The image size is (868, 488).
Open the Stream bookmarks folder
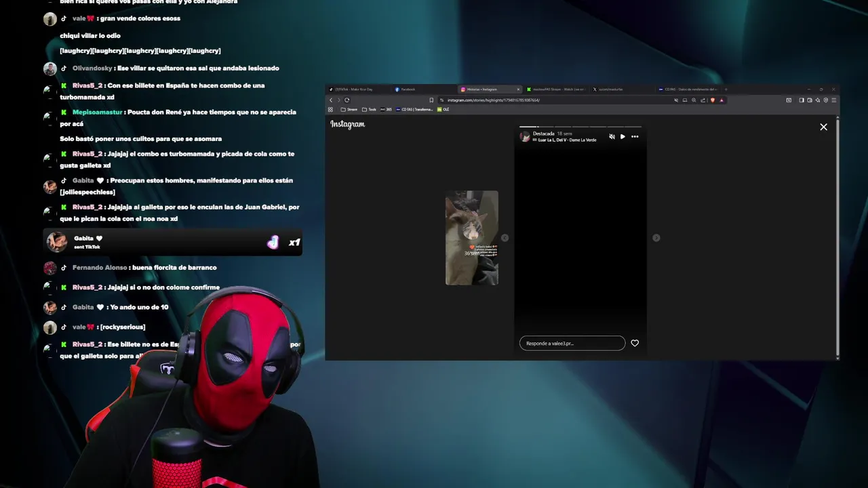[349, 109]
